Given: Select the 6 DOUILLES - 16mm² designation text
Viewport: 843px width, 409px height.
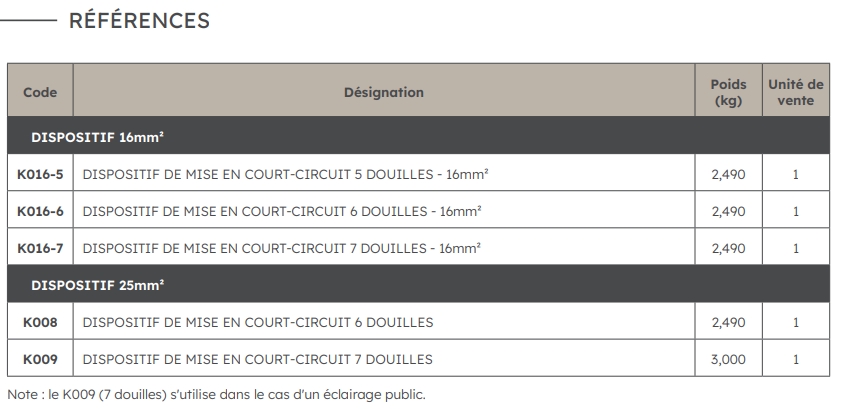Looking at the screenshot, I should click(282, 211).
